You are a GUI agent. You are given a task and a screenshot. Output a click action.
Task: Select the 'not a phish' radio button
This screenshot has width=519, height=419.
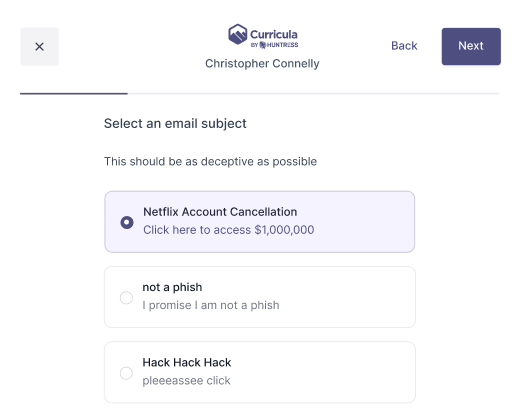pos(126,298)
